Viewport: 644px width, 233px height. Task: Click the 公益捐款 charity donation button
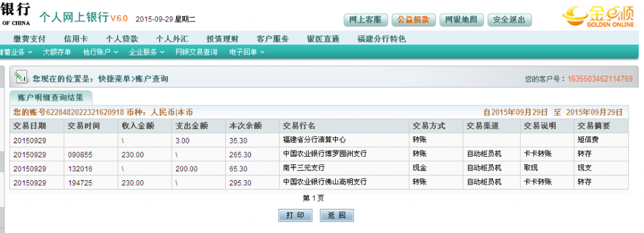pyautogui.click(x=413, y=20)
